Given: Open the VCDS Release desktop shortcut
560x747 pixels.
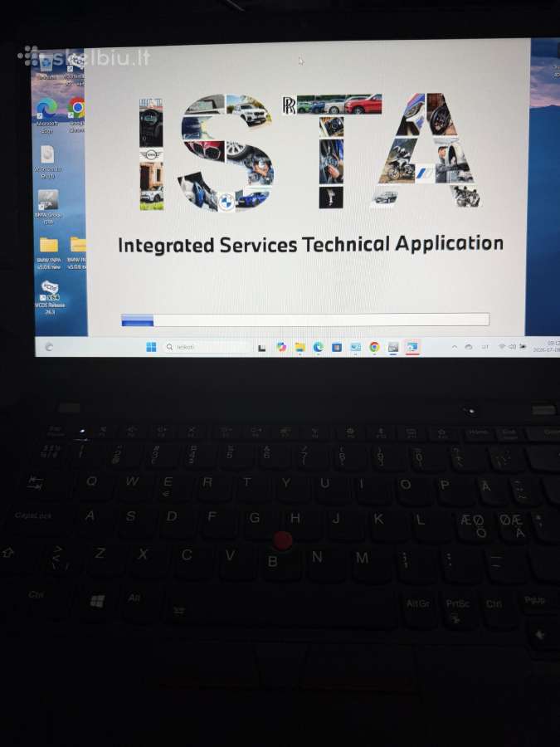Looking at the screenshot, I should (50, 297).
